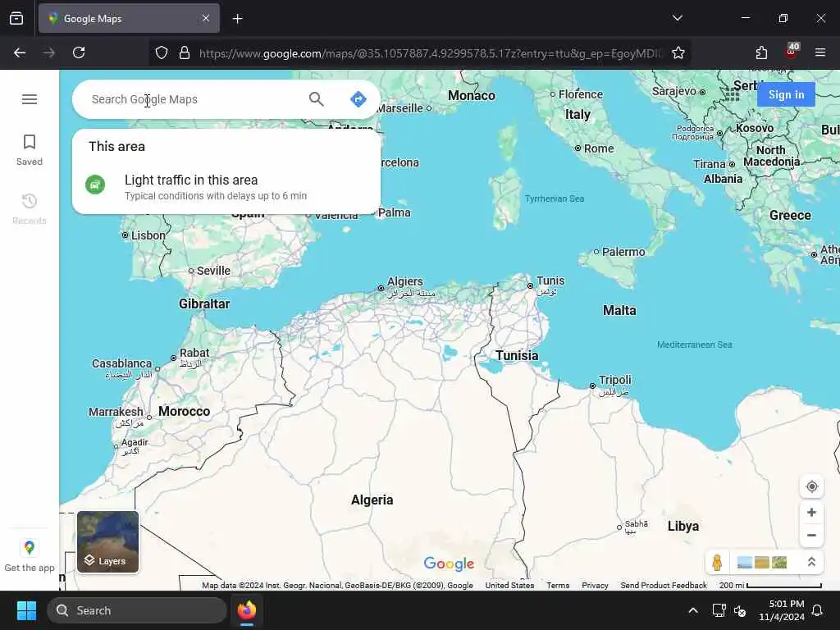The height and width of the screenshot is (630, 840).
Task: Click the red extension badge showing 40
Action: [792, 52]
